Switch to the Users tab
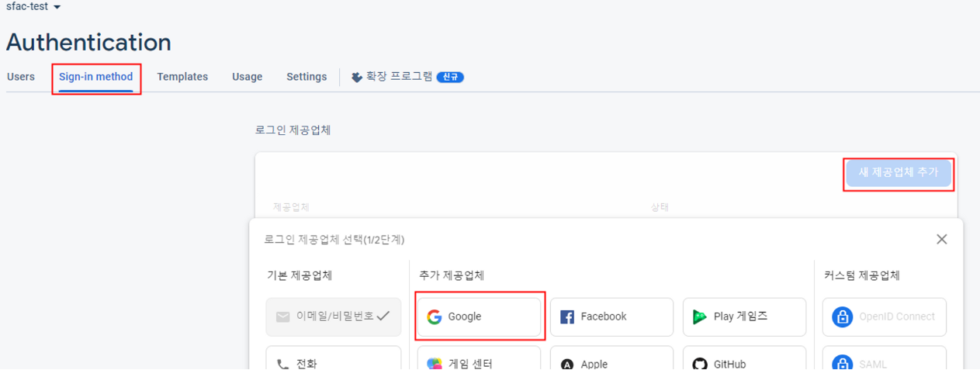Screen dimensions: 980x370 point(21,77)
